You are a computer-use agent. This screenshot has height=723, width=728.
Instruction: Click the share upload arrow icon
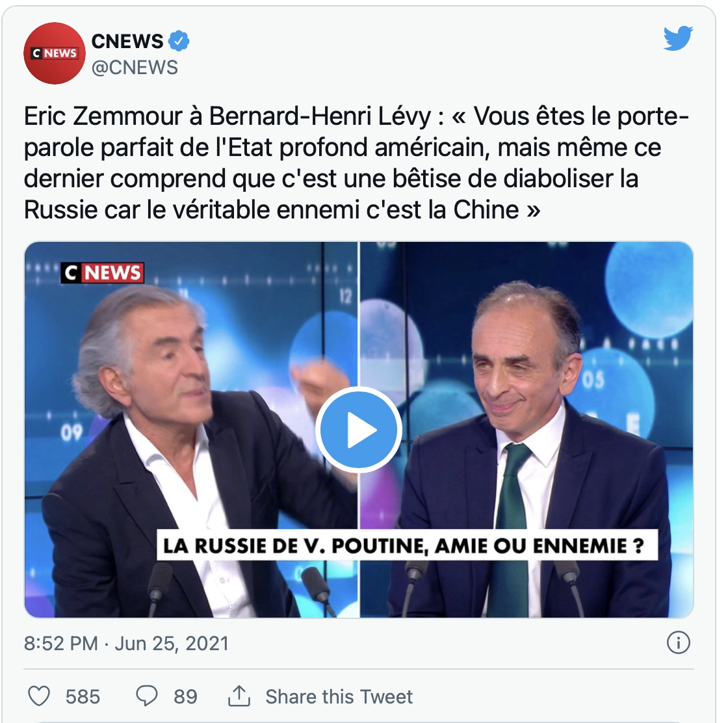(x=239, y=696)
